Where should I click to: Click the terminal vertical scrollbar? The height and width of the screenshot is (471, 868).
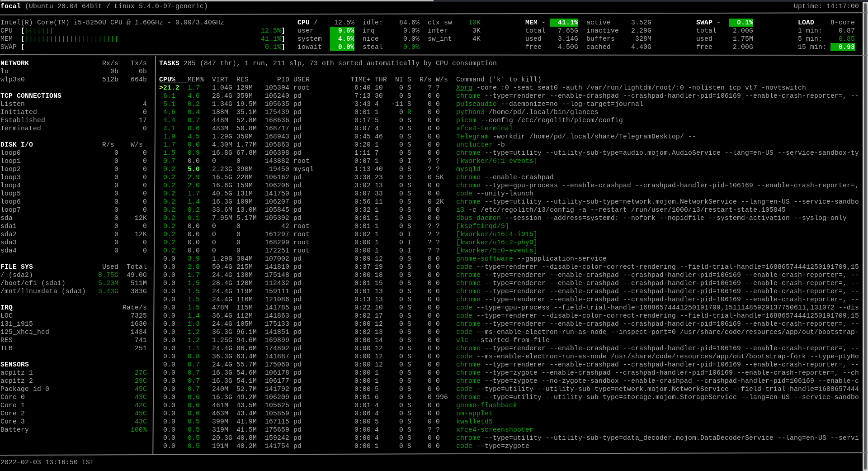(x=865, y=235)
